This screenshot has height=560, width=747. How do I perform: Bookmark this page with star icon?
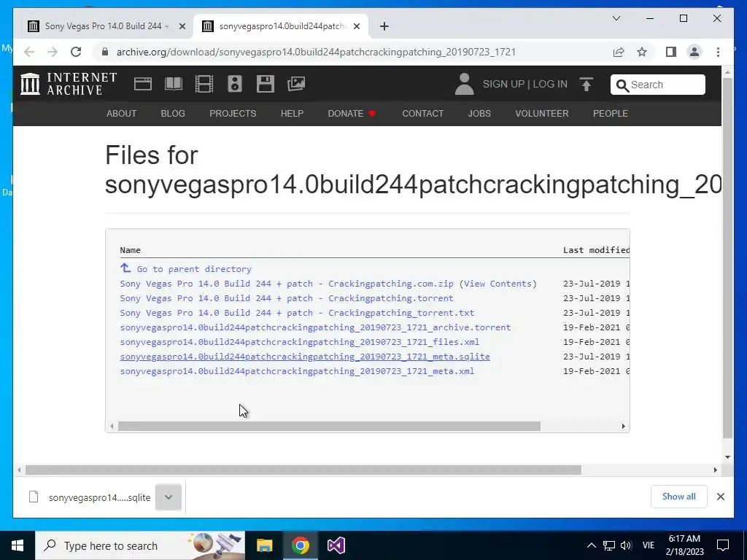(x=642, y=52)
